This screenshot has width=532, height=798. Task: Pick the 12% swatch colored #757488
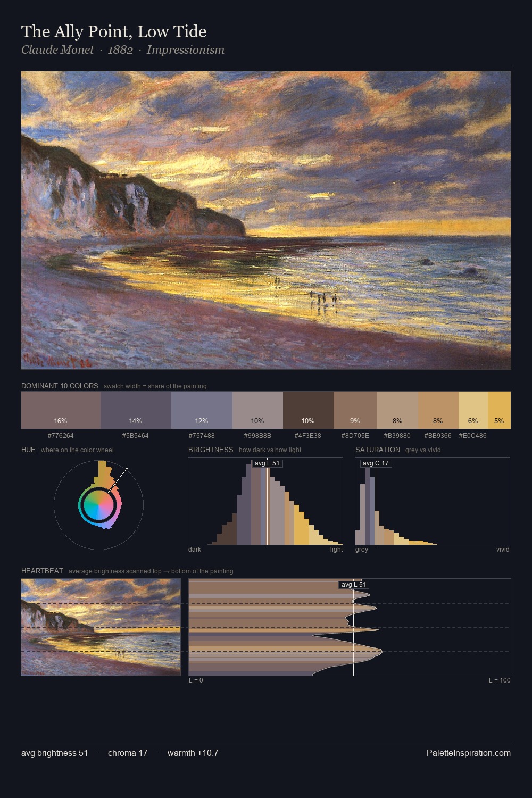202,410
